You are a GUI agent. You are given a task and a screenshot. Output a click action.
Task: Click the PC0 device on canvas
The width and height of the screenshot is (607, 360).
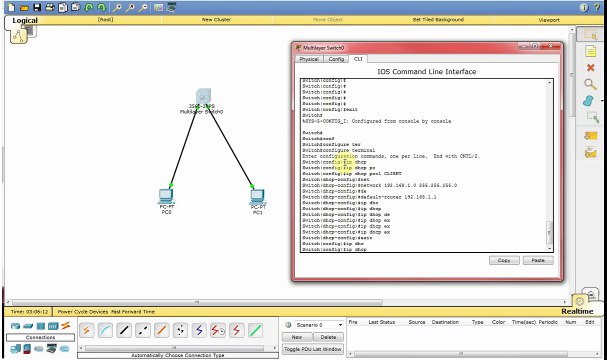pos(166,196)
